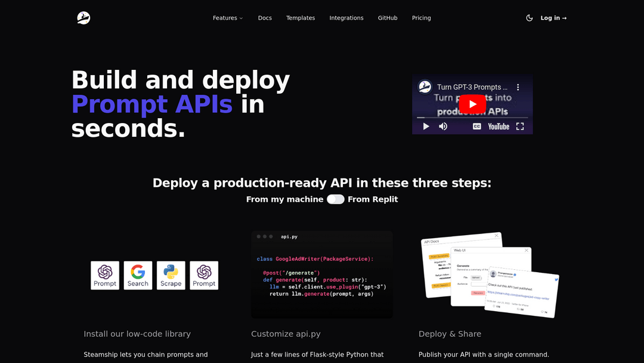This screenshot has height=363, width=644.
Task: Open the Integrations nav link
Action: pos(346,18)
